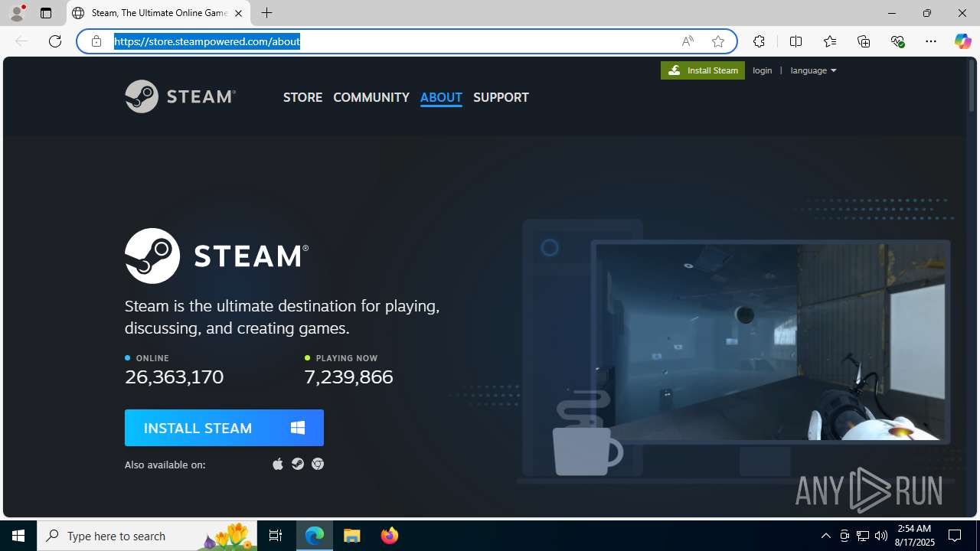Close the Steam browser tab
Image resolution: width=980 pixels, height=551 pixels.
(x=238, y=13)
